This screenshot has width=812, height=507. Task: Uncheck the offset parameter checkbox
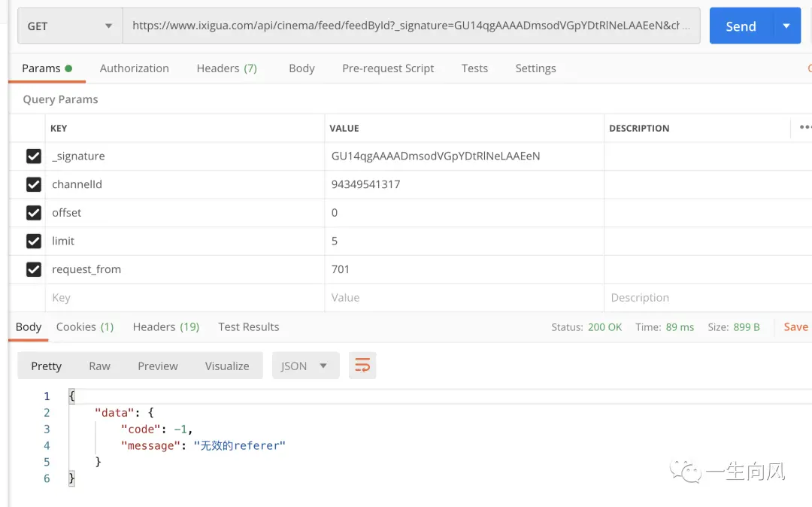[x=34, y=213]
